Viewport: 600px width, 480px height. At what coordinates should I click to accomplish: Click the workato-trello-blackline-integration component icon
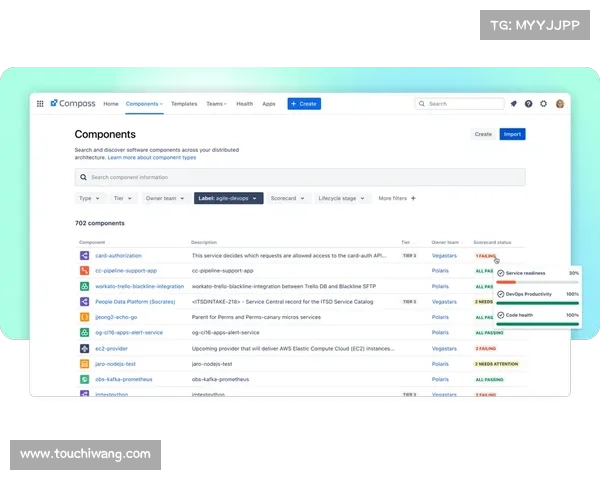pyautogui.click(x=85, y=286)
